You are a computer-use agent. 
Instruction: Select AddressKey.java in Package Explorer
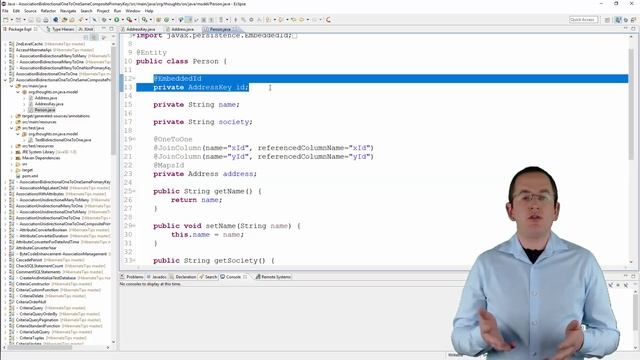coord(49,104)
